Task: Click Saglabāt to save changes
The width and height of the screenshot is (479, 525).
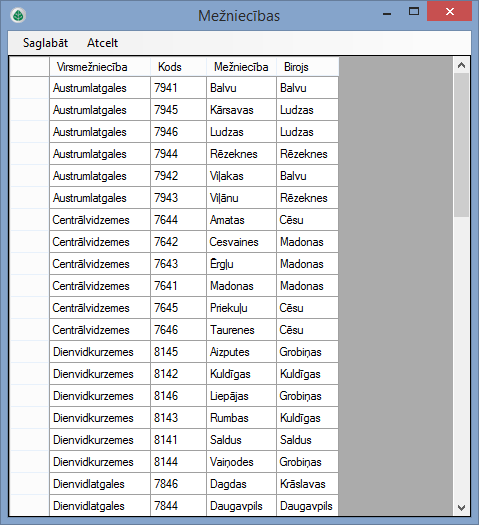Action: pyautogui.click(x=45, y=43)
